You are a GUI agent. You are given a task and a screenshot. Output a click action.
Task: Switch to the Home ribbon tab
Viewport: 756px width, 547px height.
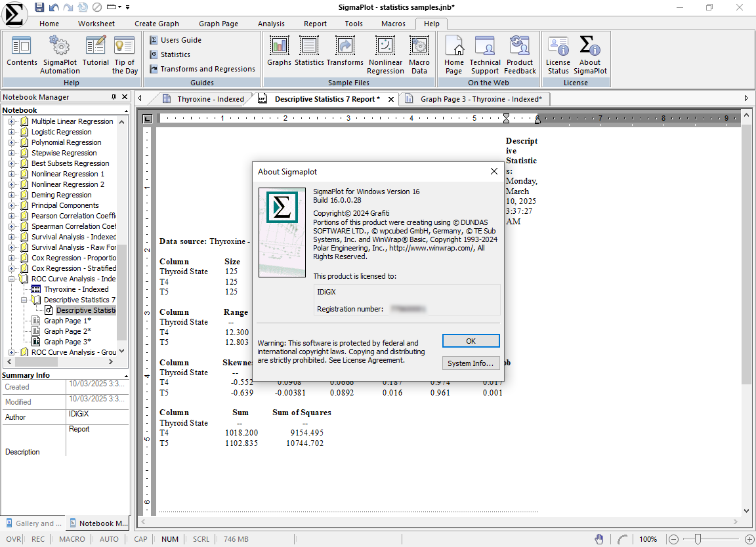pyautogui.click(x=49, y=24)
